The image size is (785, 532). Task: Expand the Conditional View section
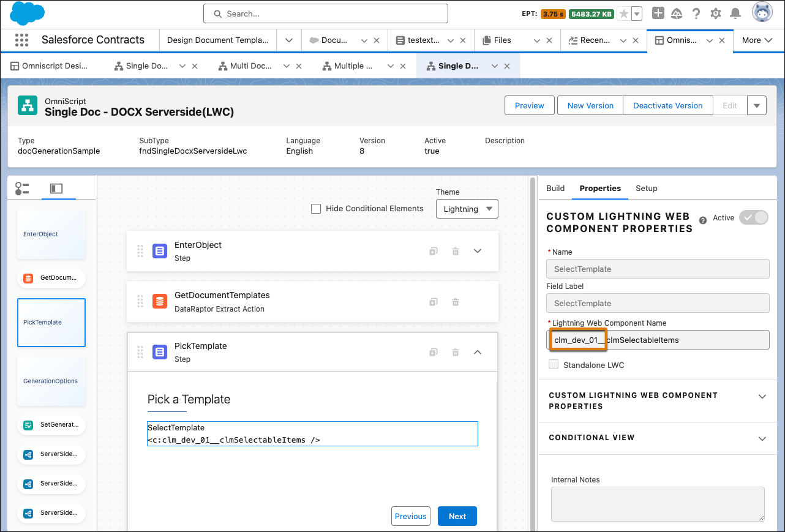click(x=762, y=438)
